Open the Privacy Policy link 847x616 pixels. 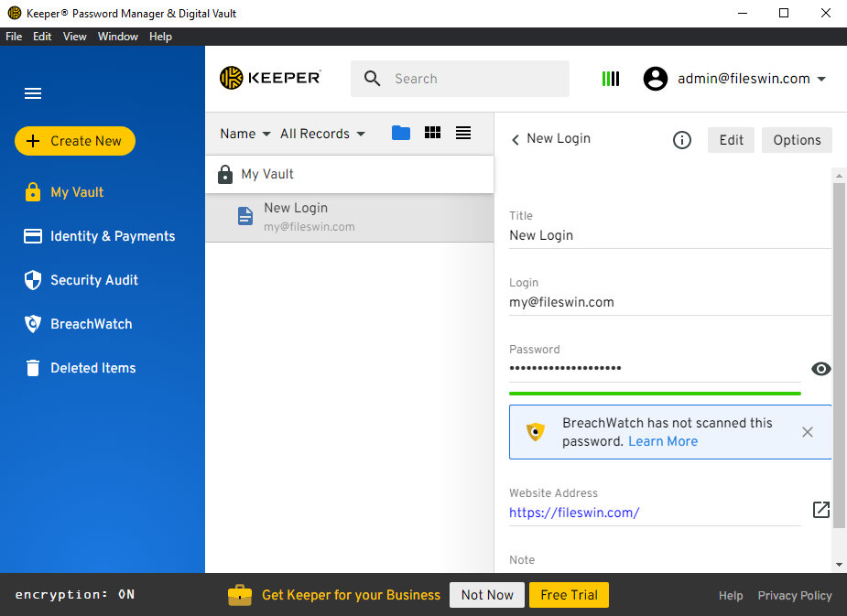click(x=794, y=596)
